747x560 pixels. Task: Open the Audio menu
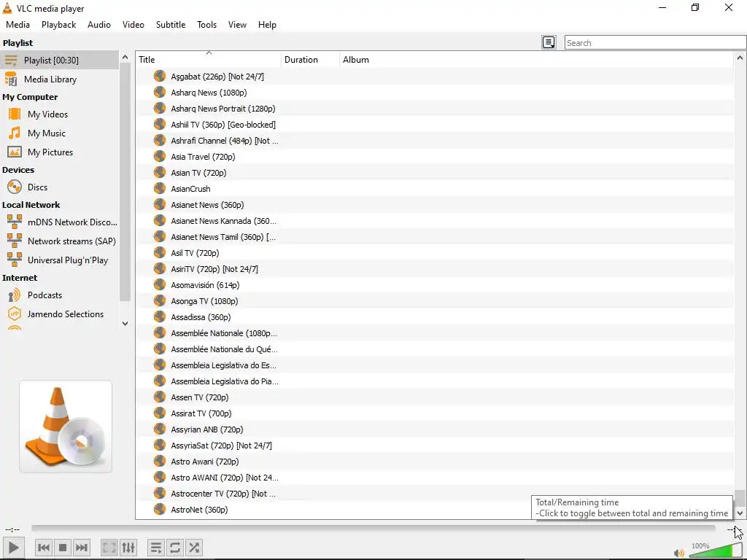tap(99, 25)
